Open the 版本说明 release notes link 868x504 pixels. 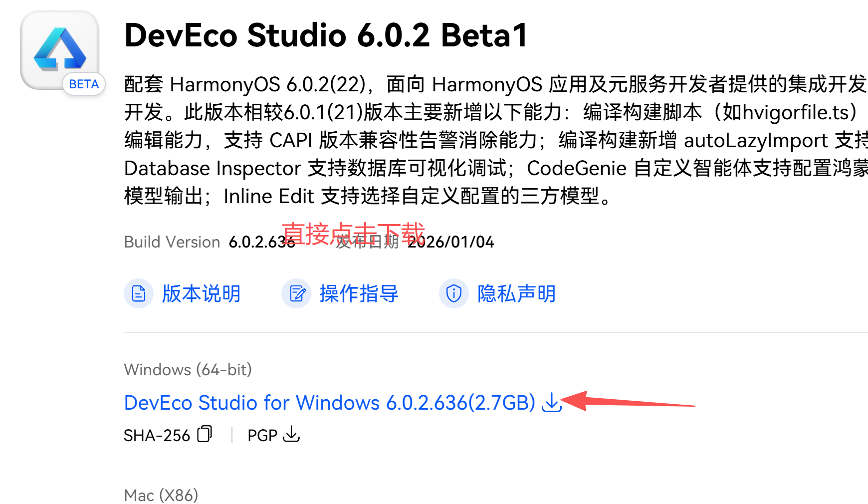point(201,293)
